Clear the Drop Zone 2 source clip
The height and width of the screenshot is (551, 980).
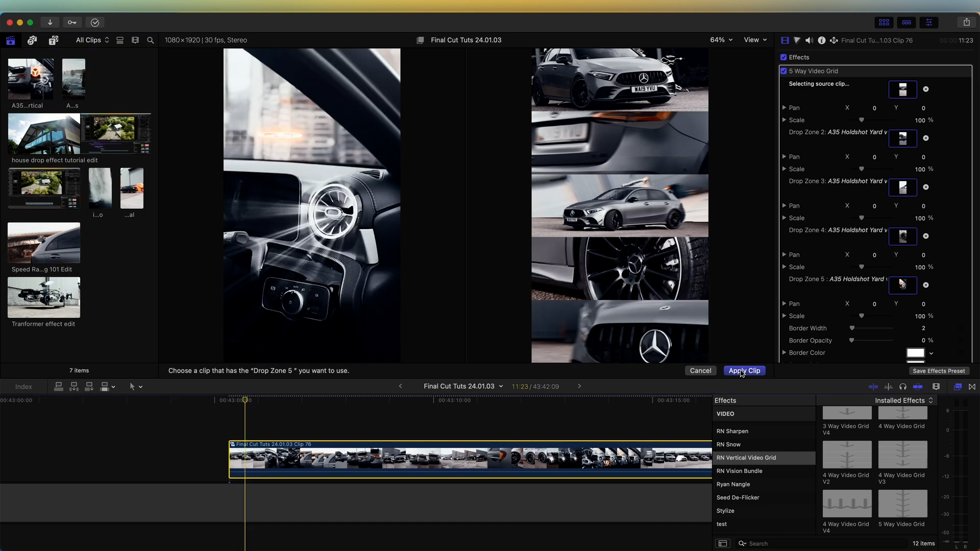(x=925, y=138)
